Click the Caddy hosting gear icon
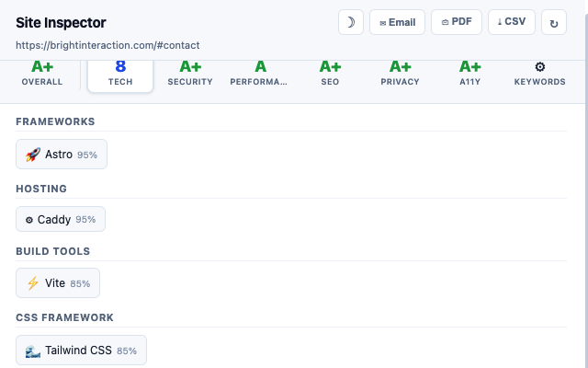The width and height of the screenshot is (588, 368). point(29,220)
